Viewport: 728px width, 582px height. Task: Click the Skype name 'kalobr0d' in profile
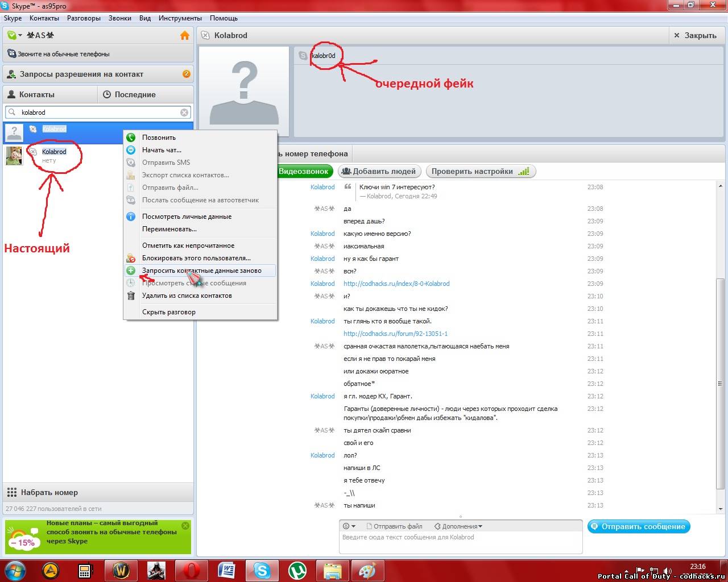324,56
